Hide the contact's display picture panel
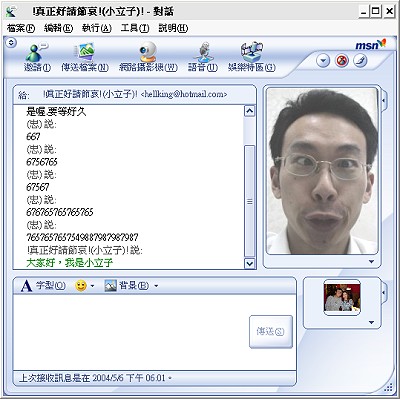The width and height of the screenshot is (400, 399). 384,100
